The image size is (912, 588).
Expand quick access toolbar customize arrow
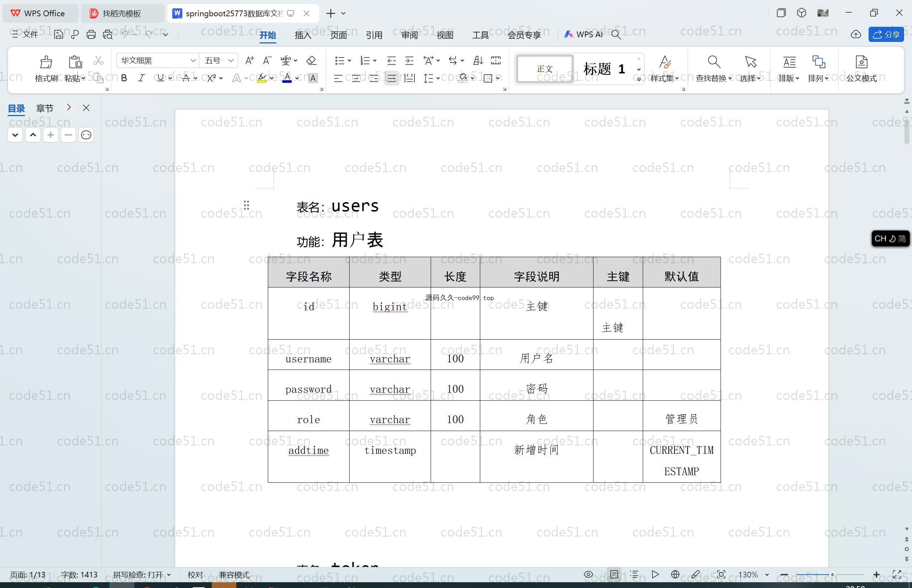pos(165,34)
